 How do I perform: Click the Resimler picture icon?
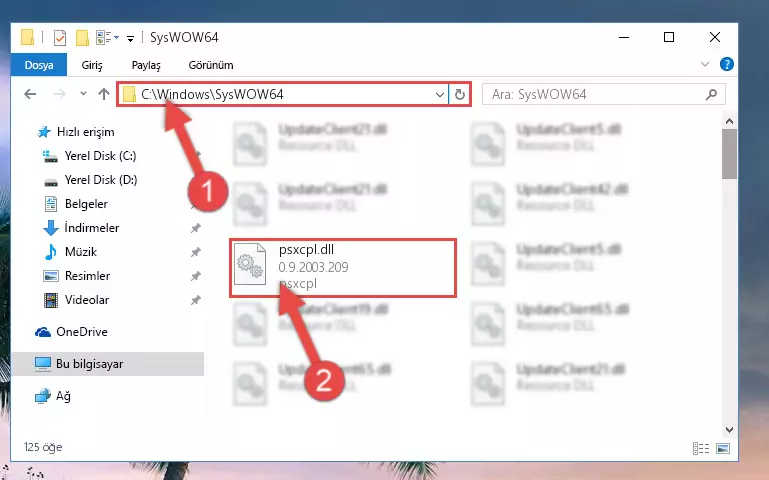click(x=51, y=277)
